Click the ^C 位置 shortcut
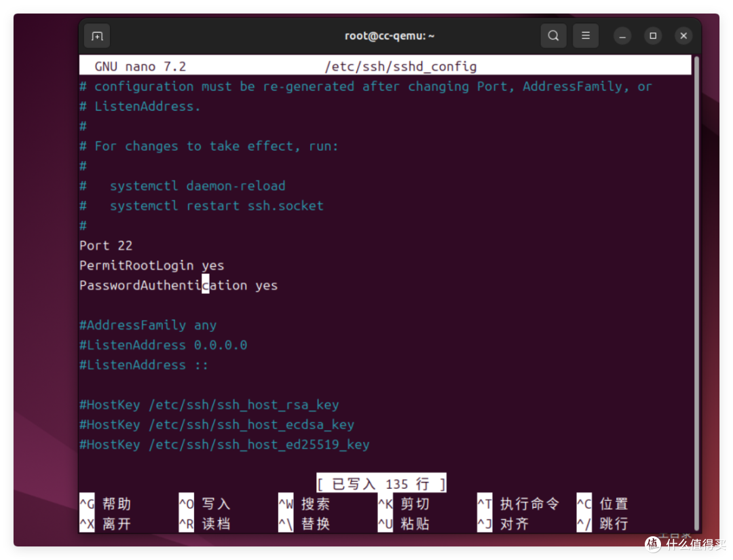The width and height of the screenshot is (733, 560). click(x=603, y=504)
